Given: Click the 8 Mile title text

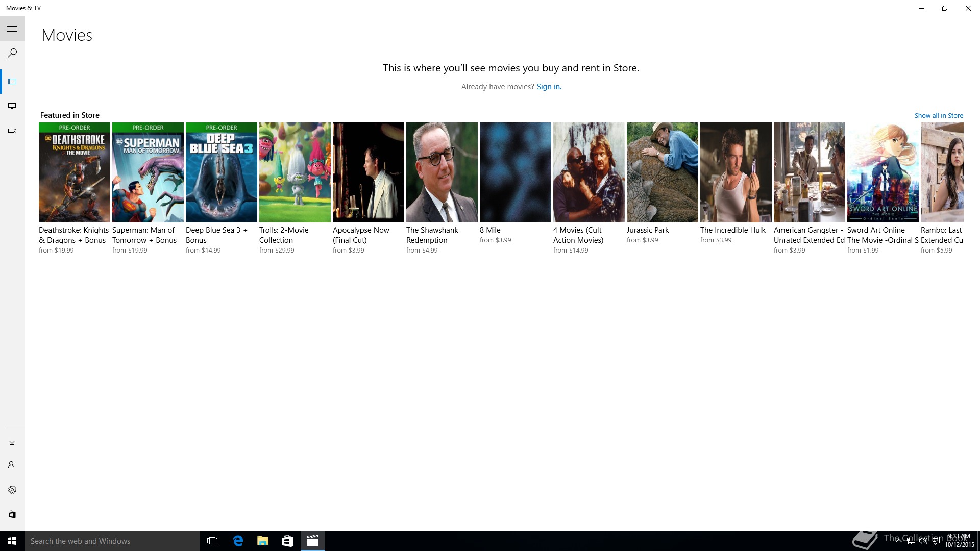Looking at the screenshot, I should point(490,230).
